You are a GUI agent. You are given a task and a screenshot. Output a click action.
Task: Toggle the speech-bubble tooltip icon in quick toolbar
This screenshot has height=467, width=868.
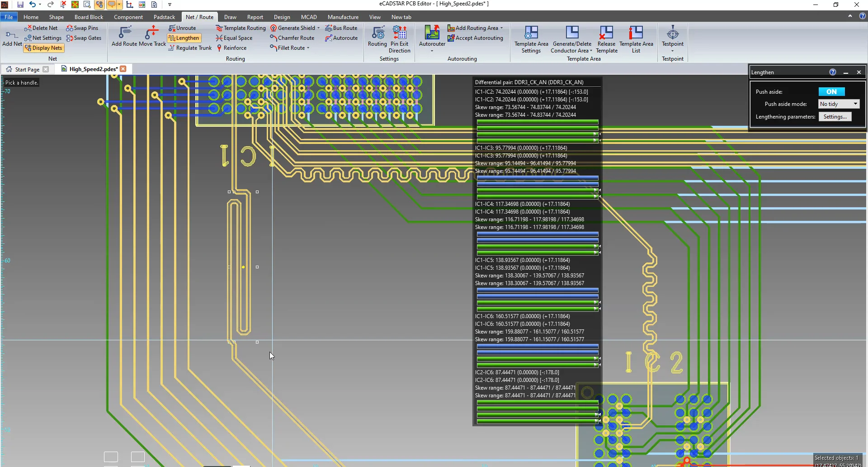click(x=111, y=5)
